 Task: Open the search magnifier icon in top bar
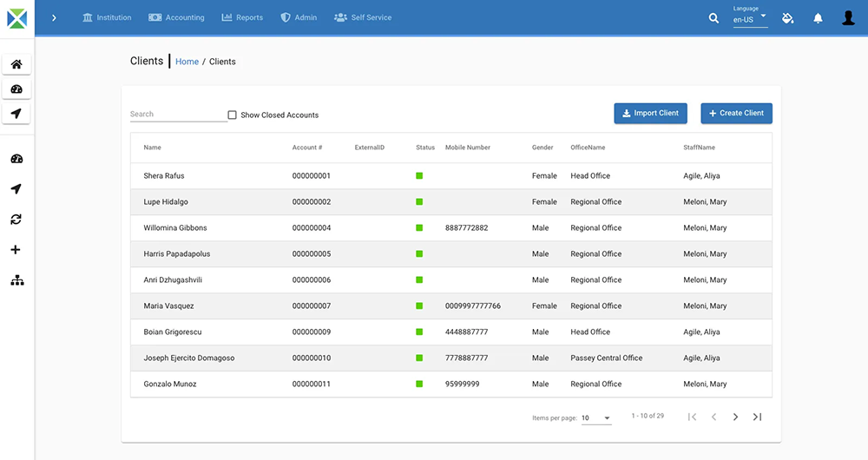[x=713, y=18]
